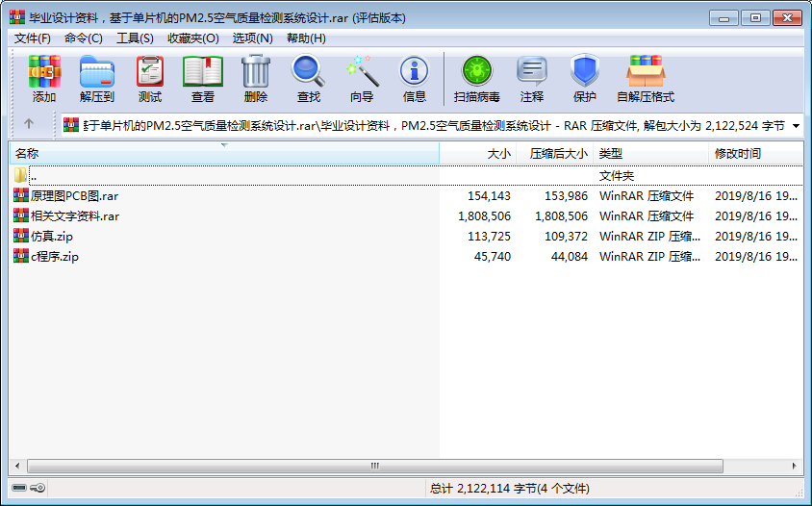The image size is (812, 506).
Task: Click the 原理图PCB图.rar file icon
Action: point(21,195)
